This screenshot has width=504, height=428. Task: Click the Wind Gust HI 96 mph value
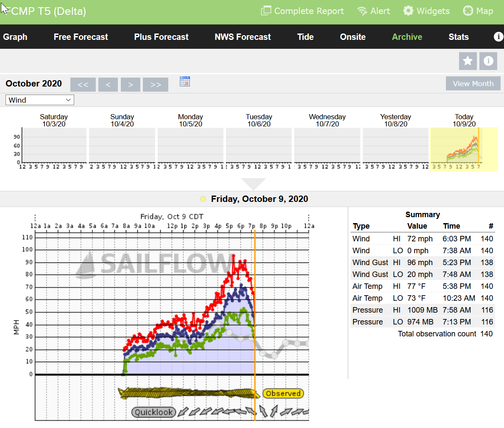pyautogui.click(x=420, y=263)
